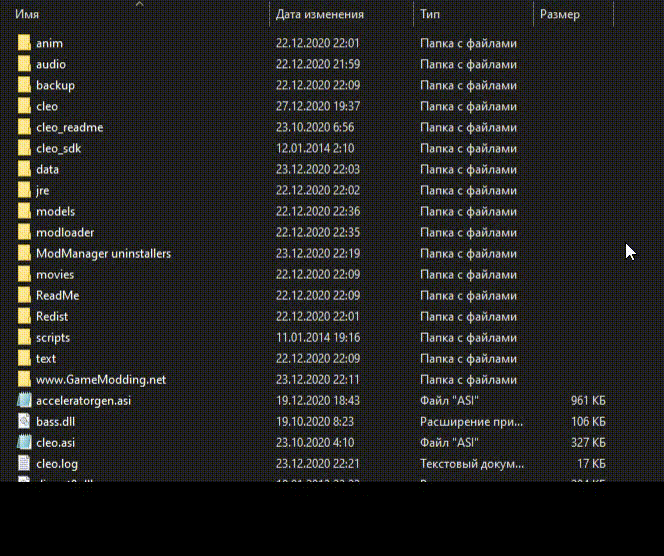Sort by the Имя column header

pyautogui.click(x=27, y=15)
